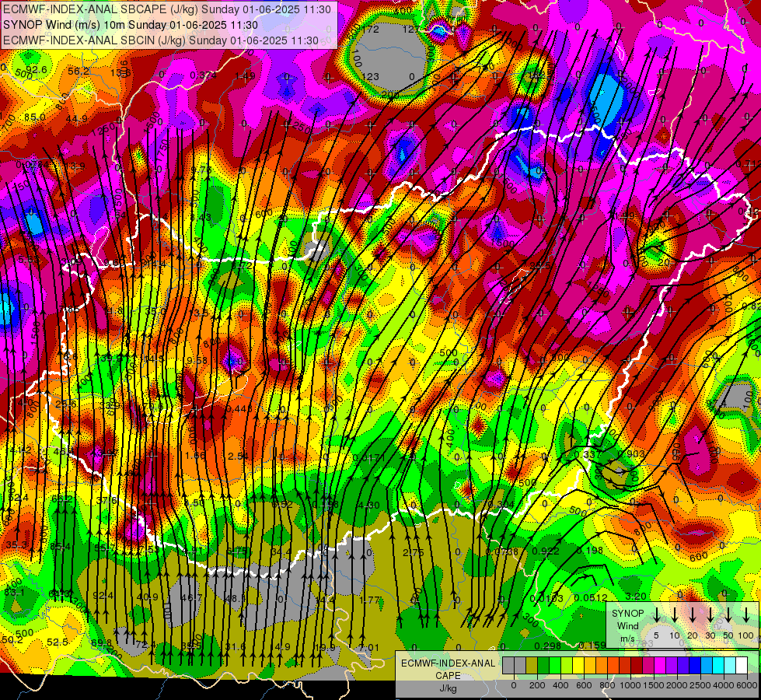Image resolution: width=761 pixels, height=700 pixels.
Task: Click the 9.58 value on the map
Action: pyautogui.click(x=197, y=360)
